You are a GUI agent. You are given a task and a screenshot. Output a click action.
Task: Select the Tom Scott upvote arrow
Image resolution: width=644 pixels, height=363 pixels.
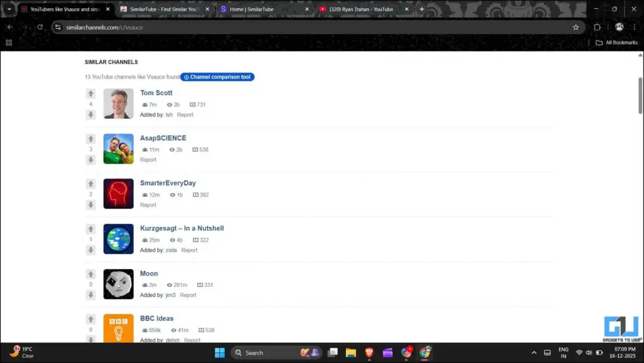click(x=91, y=93)
